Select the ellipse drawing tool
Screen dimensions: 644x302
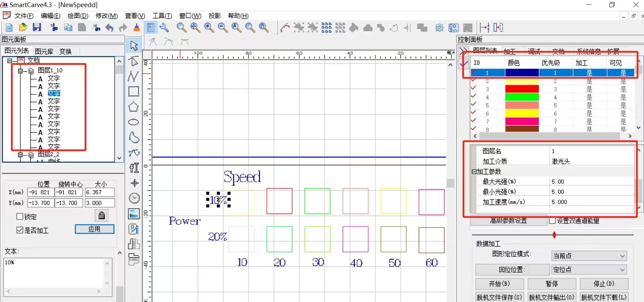pyautogui.click(x=134, y=122)
